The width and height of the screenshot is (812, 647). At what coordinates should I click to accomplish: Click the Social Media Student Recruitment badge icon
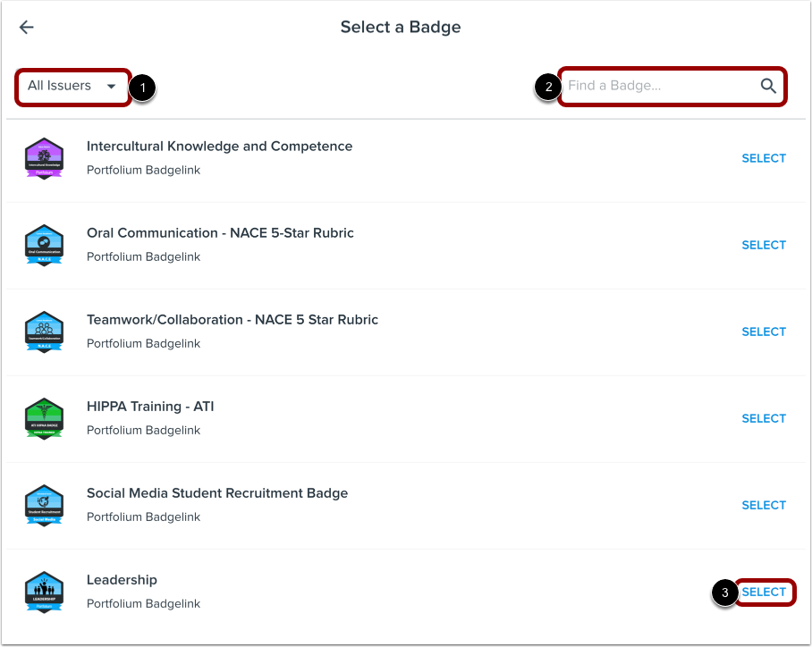(x=45, y=505)
